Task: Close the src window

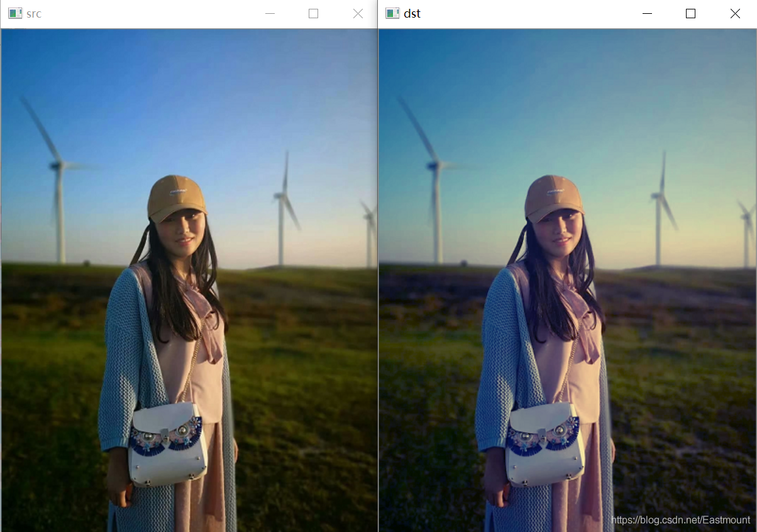Action: tap(358, 14)
